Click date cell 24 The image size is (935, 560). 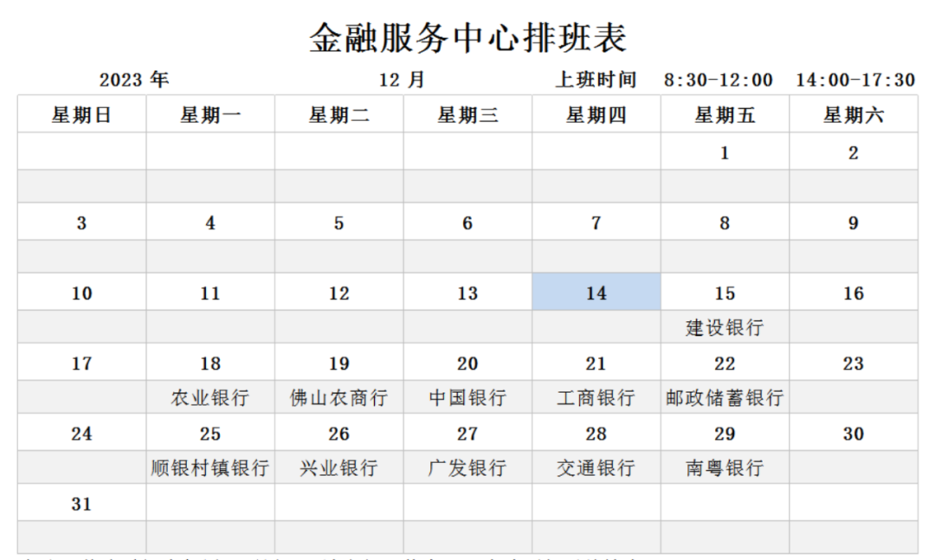[x=81, y=433]
